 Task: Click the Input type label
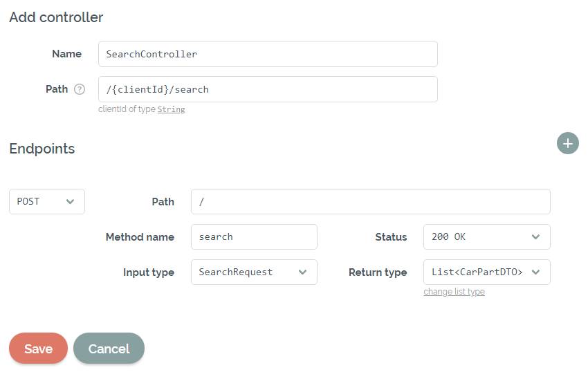(149, 272)
